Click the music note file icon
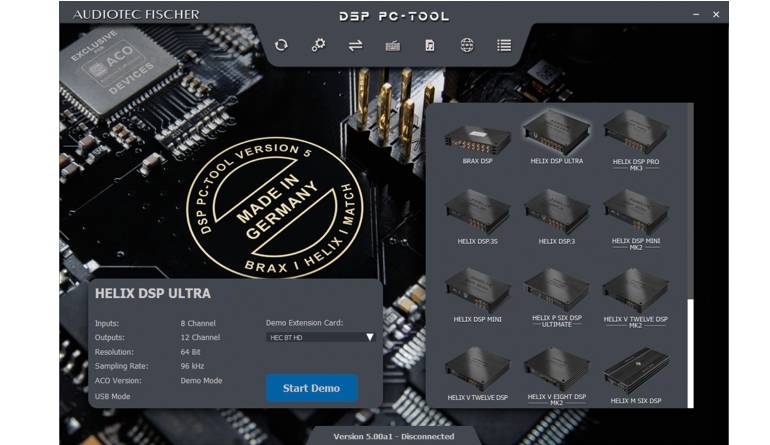The image size is (770, 445). tap(430, 46)
